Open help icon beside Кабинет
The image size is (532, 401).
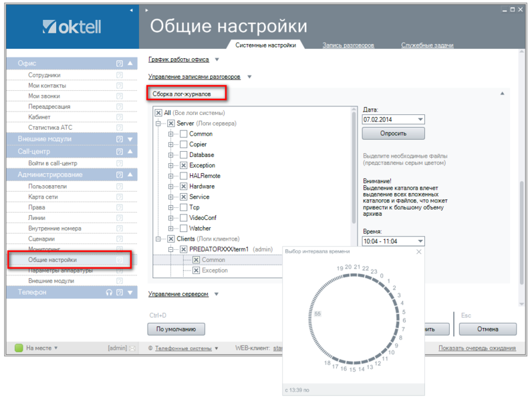[120, 117]
